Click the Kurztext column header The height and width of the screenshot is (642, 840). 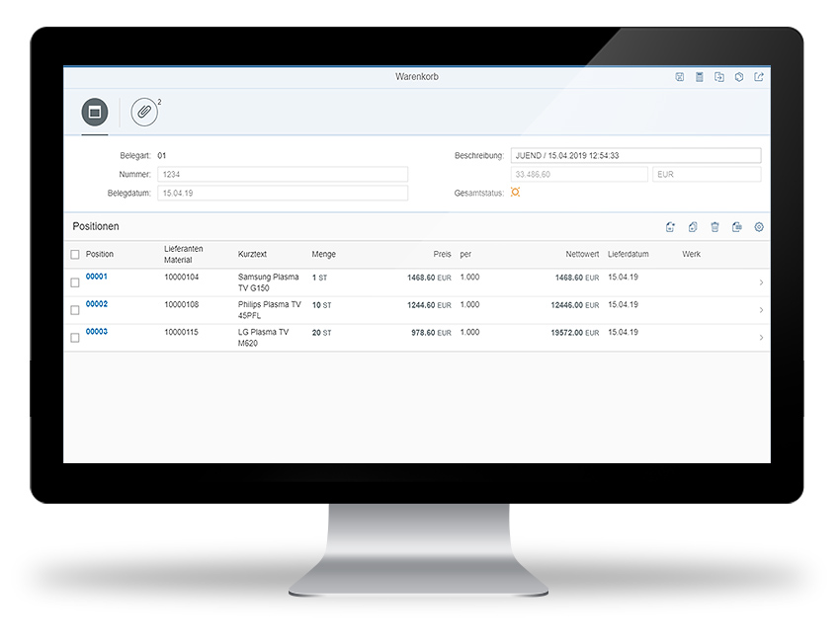pyautogui.click(x=252, y=255)
